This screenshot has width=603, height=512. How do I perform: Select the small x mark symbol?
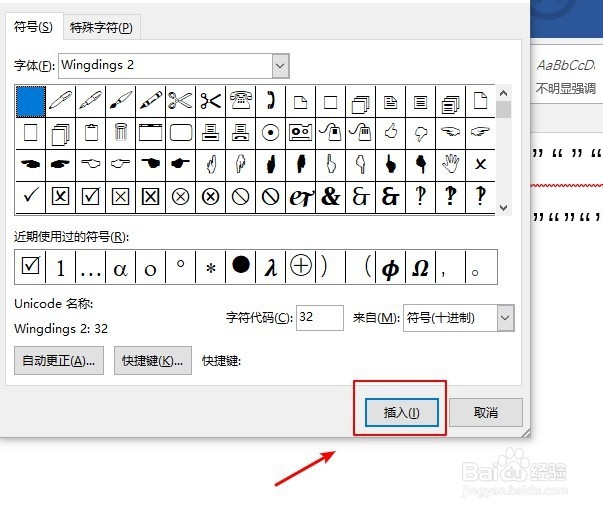point(481,165)
